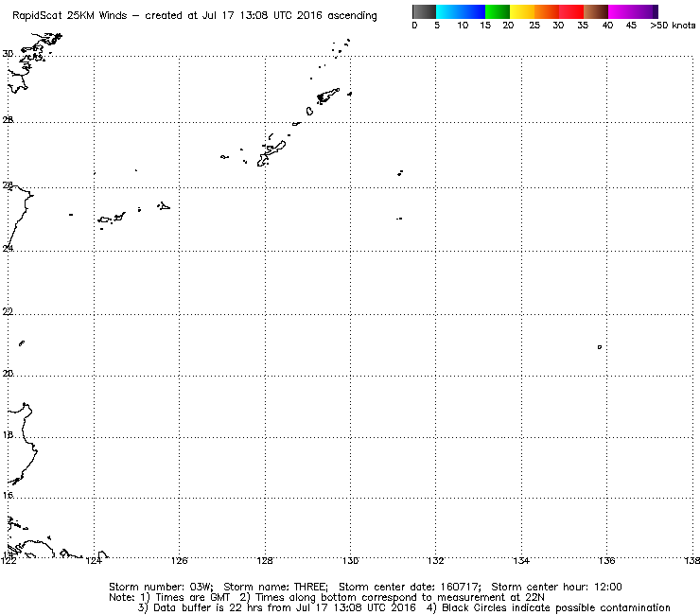Screen dimensions: 700x615
Task: Click the latitude label 20
Action: [x=8, y=374]
